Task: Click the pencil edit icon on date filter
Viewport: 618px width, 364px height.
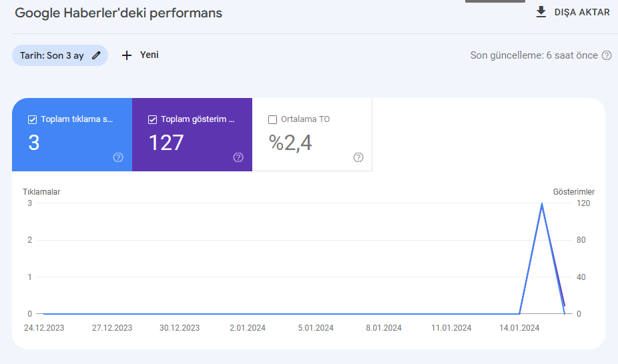Action: click(x=96, y=55)
